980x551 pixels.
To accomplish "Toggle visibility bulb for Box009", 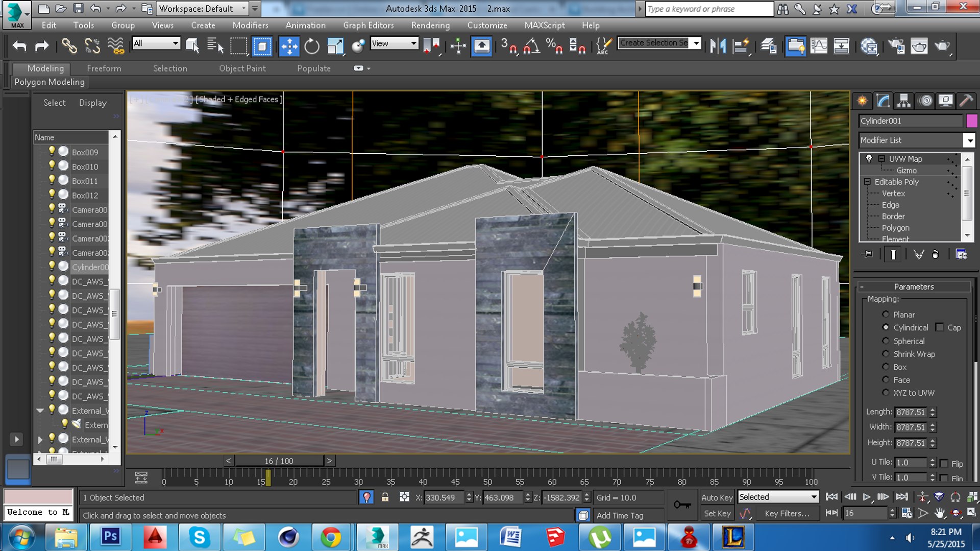I will pos(52,151).
